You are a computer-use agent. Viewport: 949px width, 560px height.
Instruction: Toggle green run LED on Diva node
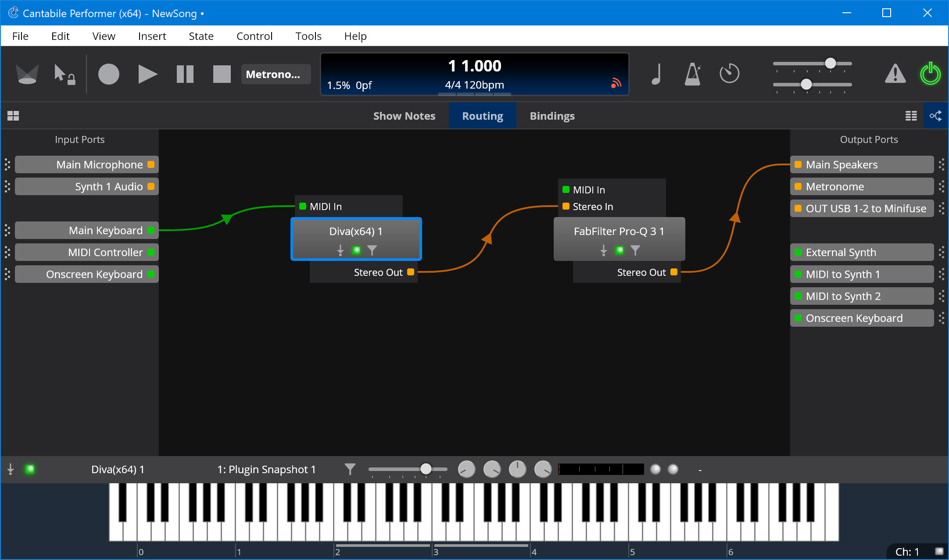pos(356,250)
